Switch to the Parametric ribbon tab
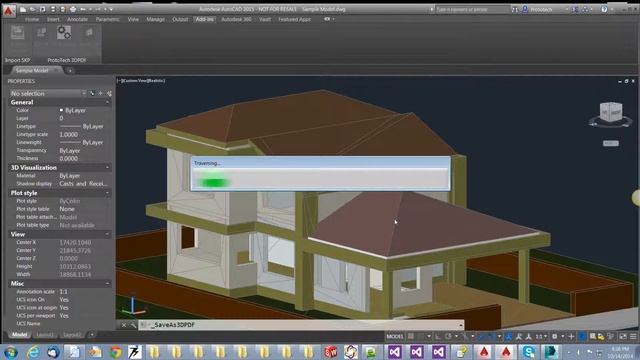This screenshot has width=640, height=360. pos(108,19)
